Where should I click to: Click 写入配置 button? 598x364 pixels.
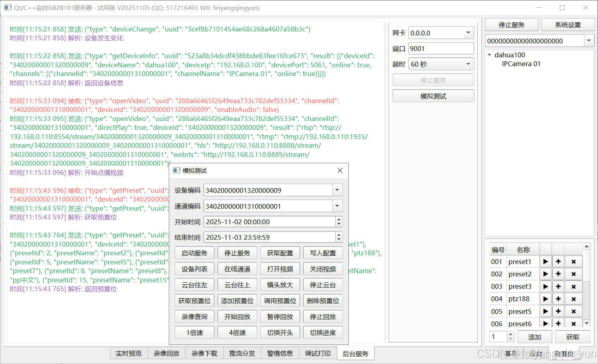[323, 253]
